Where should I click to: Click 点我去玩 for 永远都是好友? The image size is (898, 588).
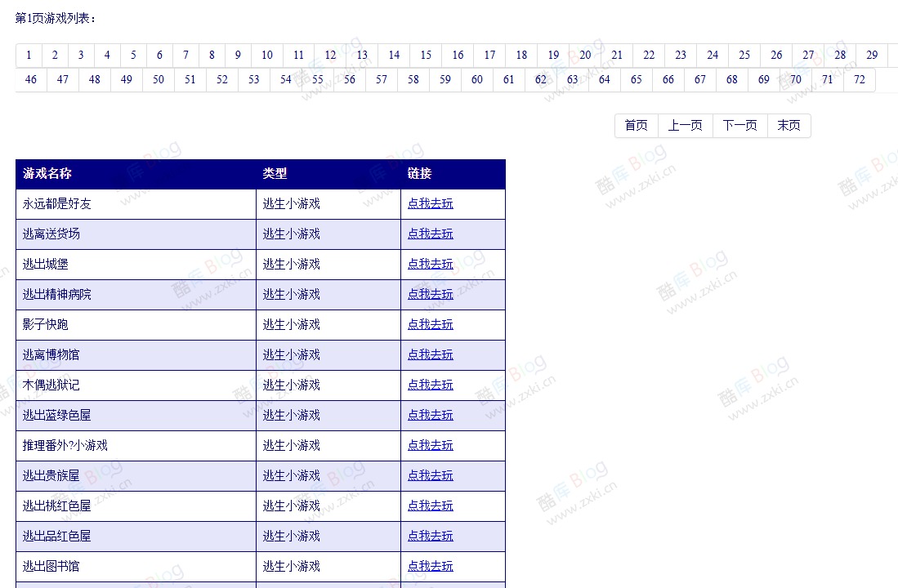[431, 203]
